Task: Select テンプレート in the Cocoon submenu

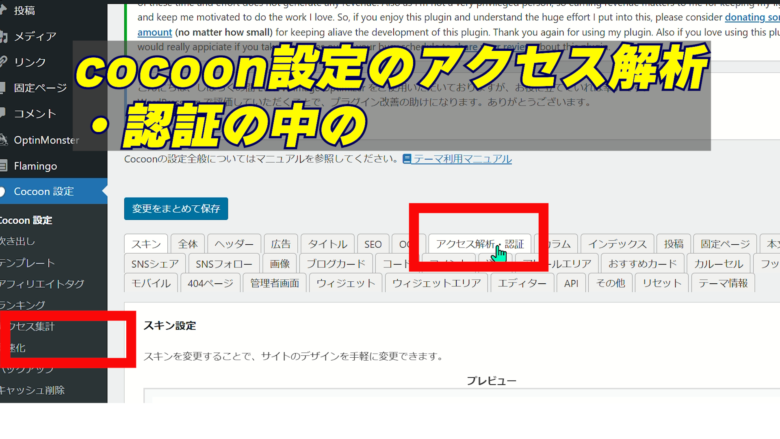Action: pyautogui.click(x=28, y=263)
